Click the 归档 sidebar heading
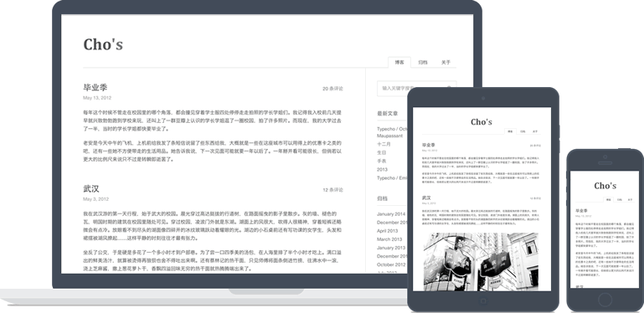 click(x=382, y=198)
